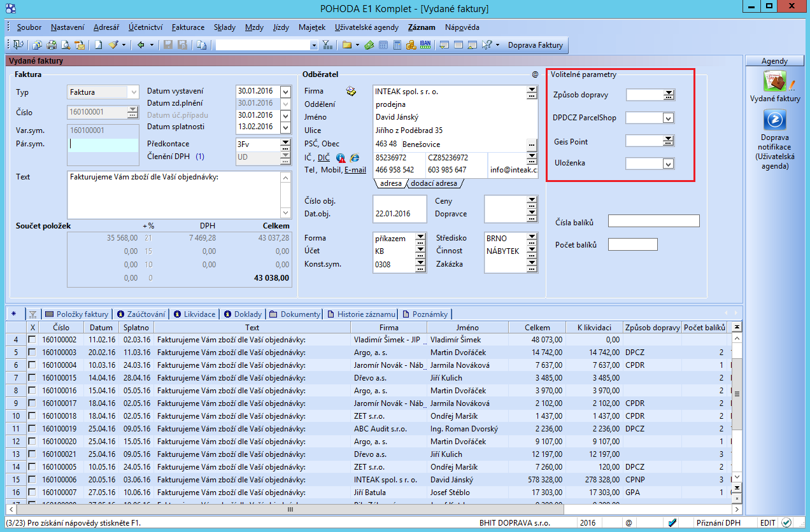
Task: Open the calculator icon in toolbar
Action: 397,45
